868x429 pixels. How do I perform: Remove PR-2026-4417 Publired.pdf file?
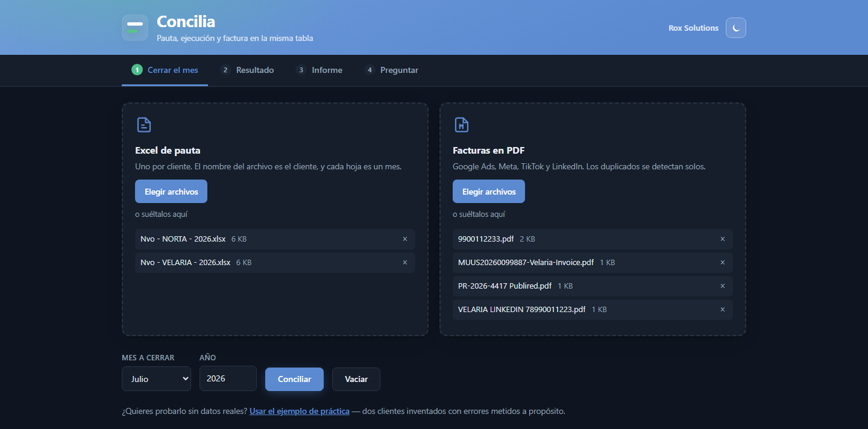[x=723, y=286]
